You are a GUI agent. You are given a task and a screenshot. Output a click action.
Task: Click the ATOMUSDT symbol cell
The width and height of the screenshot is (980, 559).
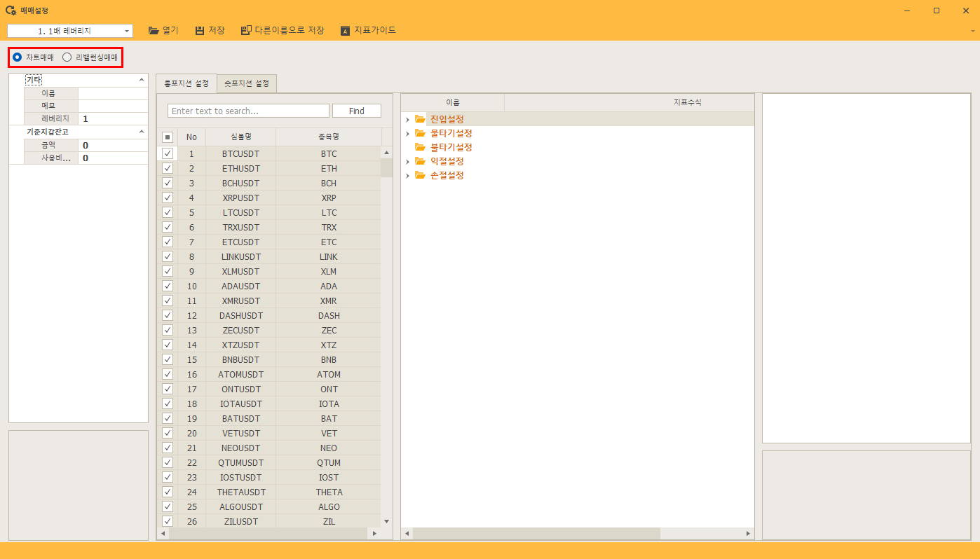[x=241, y=374]
